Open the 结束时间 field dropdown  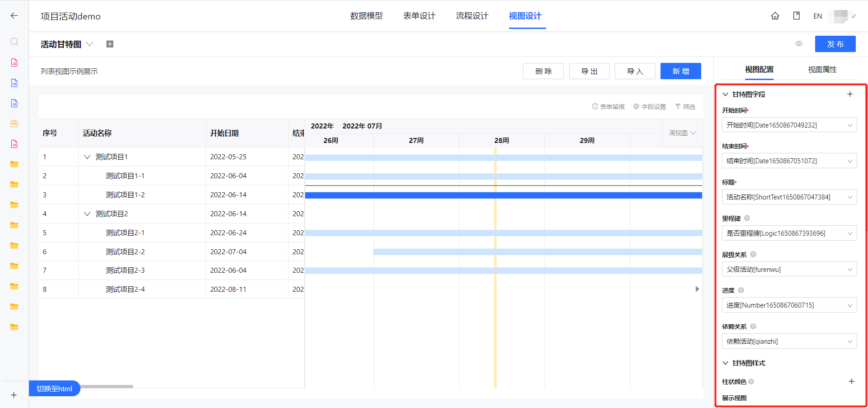(789, 161)
